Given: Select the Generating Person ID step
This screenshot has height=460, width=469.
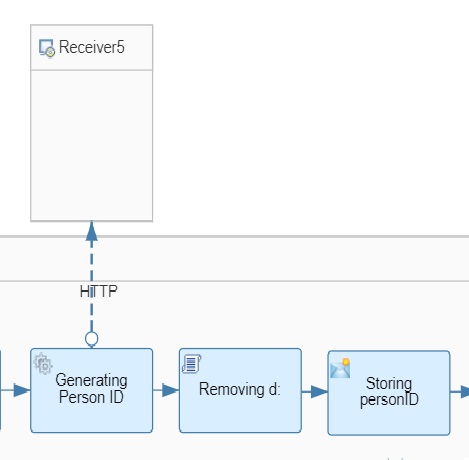Looking at the screenshot, I should click(92, 390).
